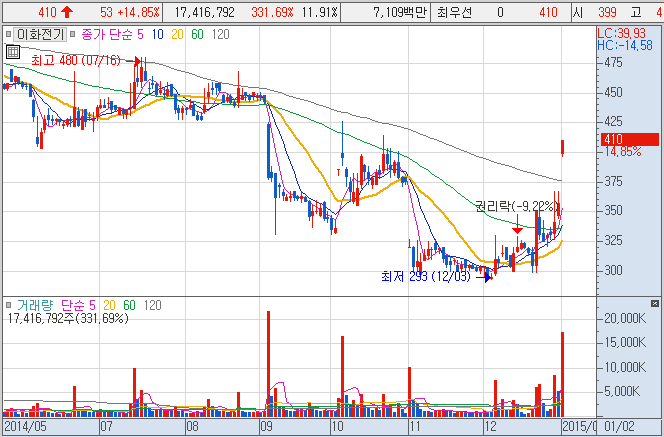Select the 60-day moving average label in price legend
This screenshot has width=664, height=437.
tap(197, 34)
